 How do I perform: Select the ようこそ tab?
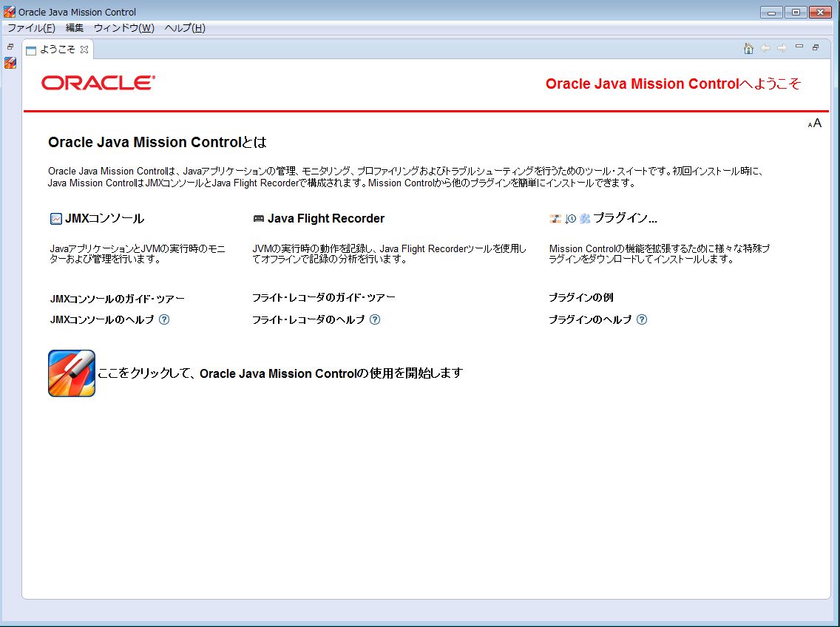(x=58, y=51)
